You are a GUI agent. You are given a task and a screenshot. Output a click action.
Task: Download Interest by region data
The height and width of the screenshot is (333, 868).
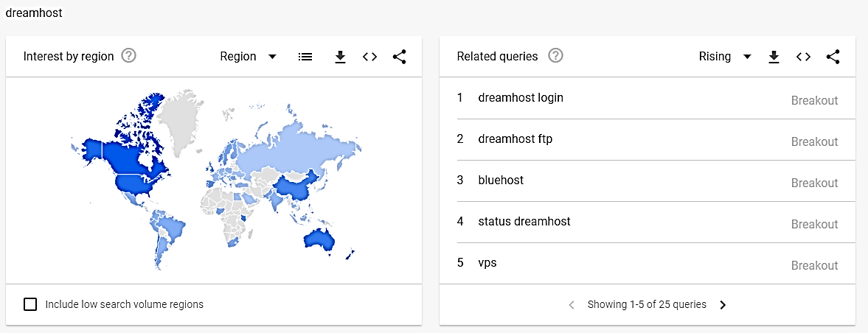pyautogui.click(x=340, y=57)
